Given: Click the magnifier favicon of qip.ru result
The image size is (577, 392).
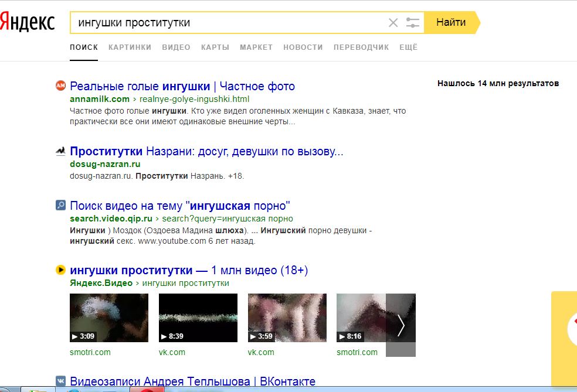Looking at the screenshot, I should (60, 205).
